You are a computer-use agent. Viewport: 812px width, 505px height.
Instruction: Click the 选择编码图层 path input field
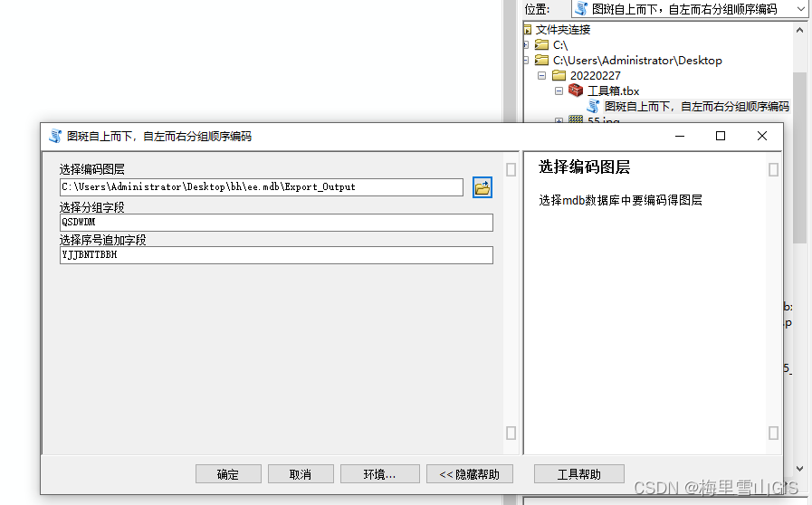(262, 187)
